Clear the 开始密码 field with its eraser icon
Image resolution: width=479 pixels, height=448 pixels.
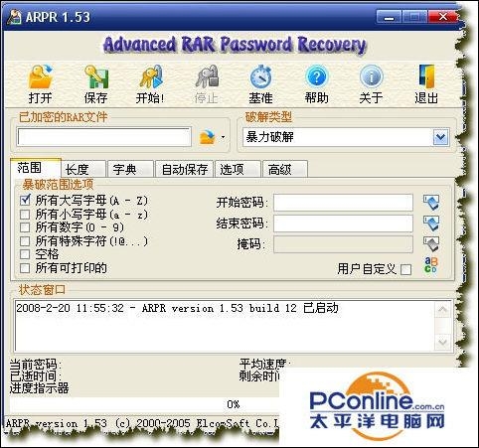pyautogui.click(x=431, y=203)
